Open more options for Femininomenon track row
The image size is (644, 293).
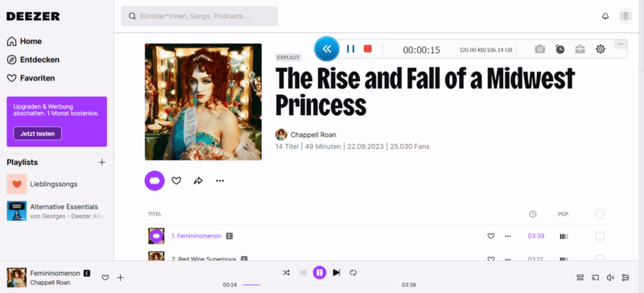point(508,237)
